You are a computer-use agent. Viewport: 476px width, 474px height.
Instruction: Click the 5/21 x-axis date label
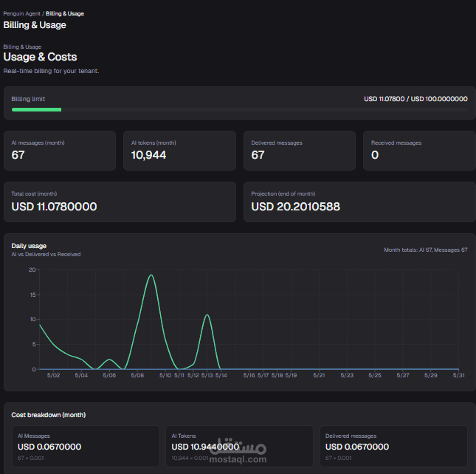(x=319, y=375)
